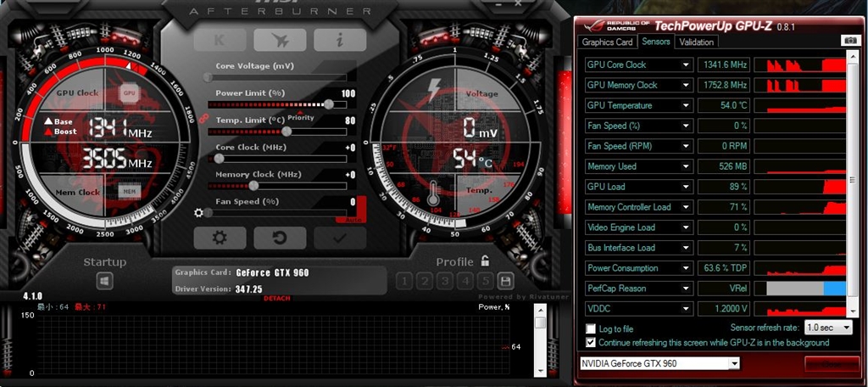Click the 54.0 °C temperature value
This screenshot has height=387, width=868.
click(724, 105)
